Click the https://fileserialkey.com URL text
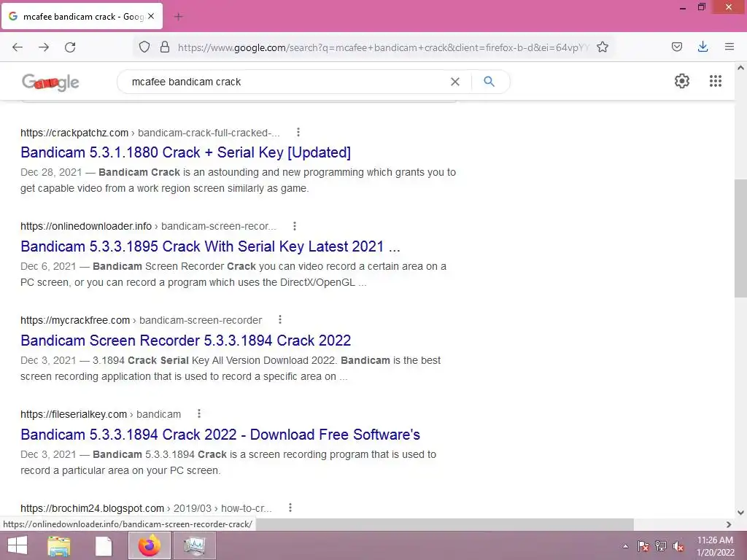This screenshot has height=560, width=747. tap(74, 414)
